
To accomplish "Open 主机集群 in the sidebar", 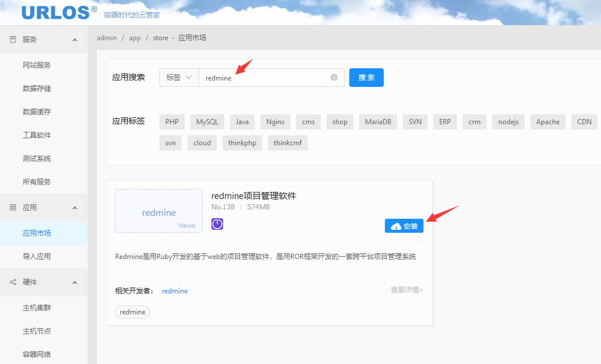I will [37, 308].
